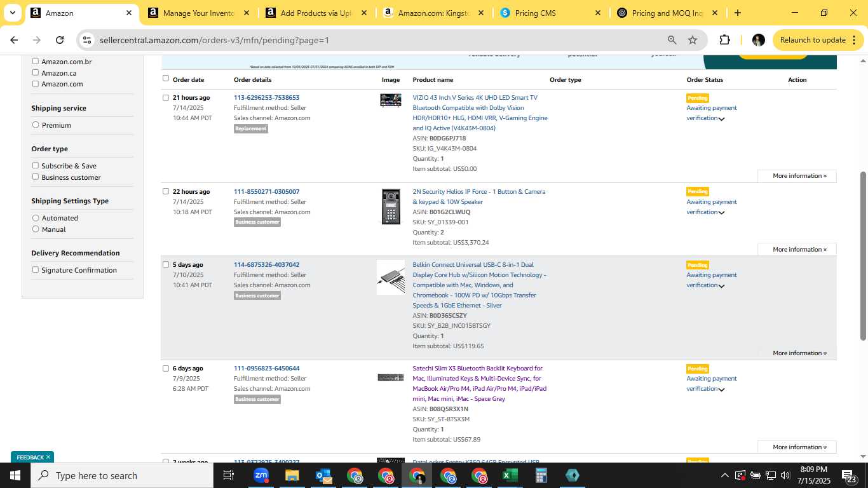868x488 pixels.
Task: Open the tab search dropdown arrow
Action: point(12,13)
